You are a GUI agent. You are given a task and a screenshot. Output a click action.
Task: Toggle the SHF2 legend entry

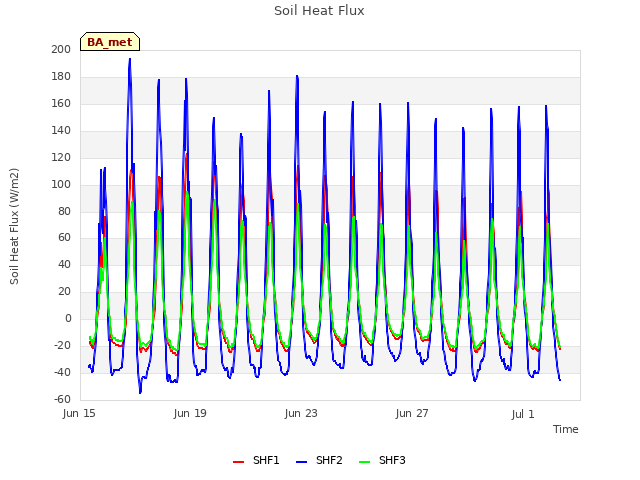tap(319, 460)
